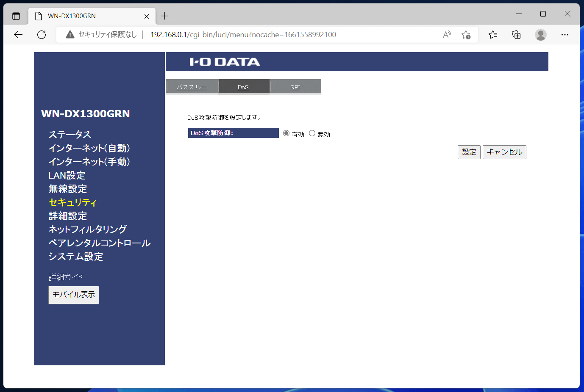Open the 詳細ガイド link
Image resolution: width=584 pixels, height=392 pixels.
click(x=66, y=277)
